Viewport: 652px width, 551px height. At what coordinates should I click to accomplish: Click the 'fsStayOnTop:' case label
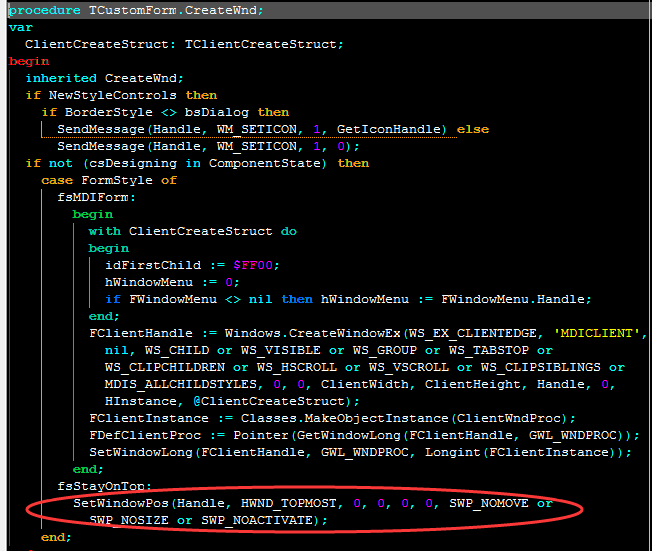coord(104,486)
